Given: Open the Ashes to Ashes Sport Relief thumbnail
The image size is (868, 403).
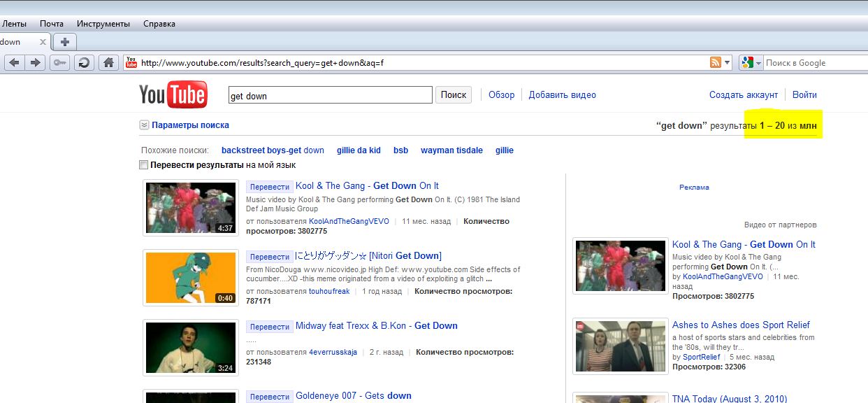Looking at the screenshot, I should pyautogui.click(x=619, y=346).
